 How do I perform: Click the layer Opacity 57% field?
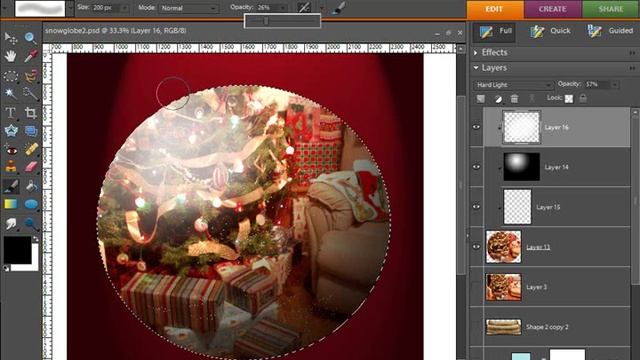tap(597, 84)
